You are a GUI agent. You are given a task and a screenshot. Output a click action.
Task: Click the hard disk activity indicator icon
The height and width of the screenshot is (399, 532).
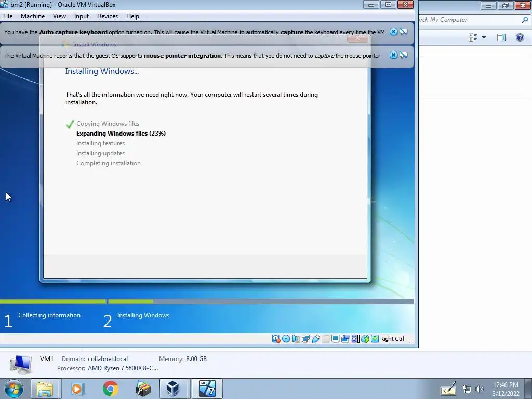pyautogui.click(x=276, y=339)
